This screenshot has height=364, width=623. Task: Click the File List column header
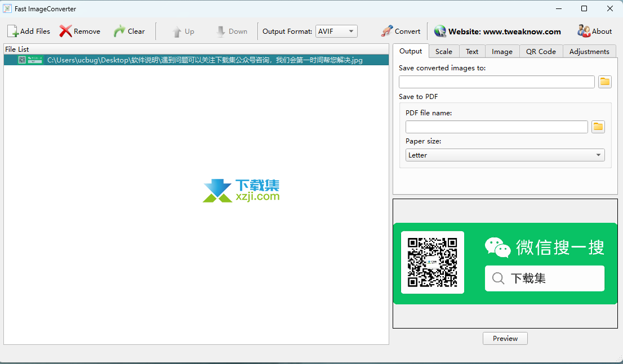[196, 49]
